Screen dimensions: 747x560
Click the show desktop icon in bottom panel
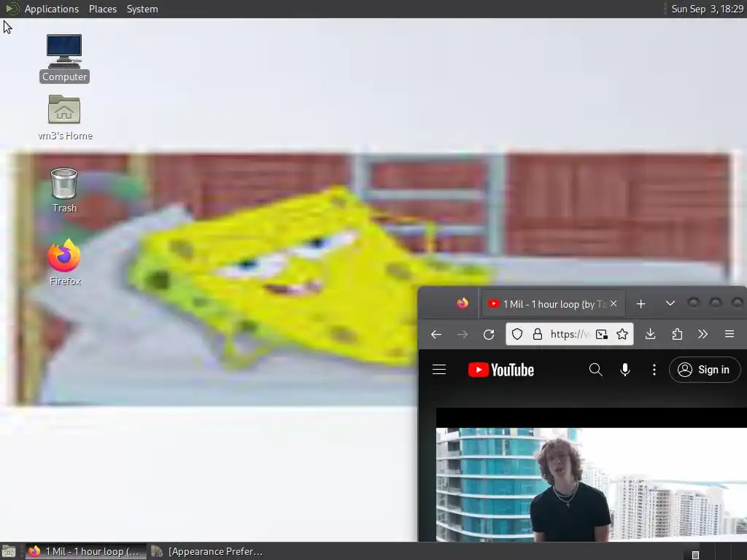9,551
